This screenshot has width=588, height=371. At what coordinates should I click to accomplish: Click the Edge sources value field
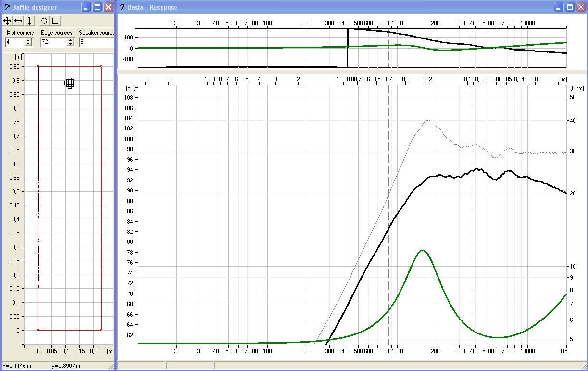(54, 42)
